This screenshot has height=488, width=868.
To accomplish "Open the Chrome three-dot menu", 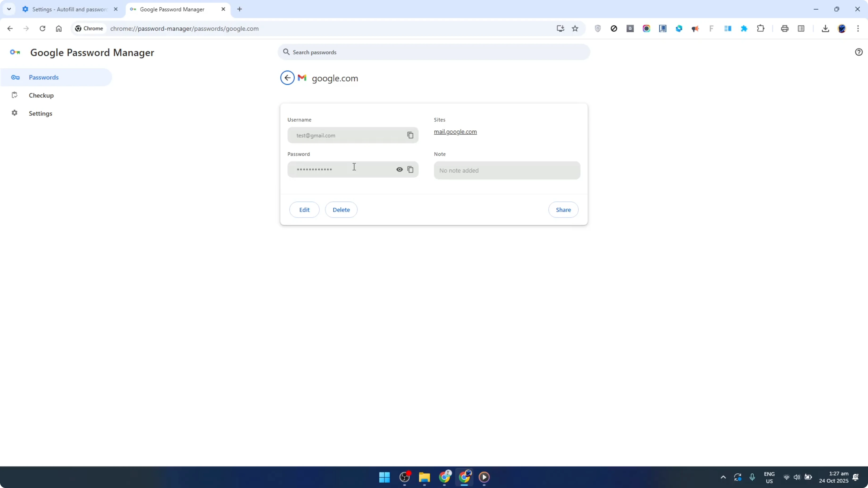I will click(858, 29).
